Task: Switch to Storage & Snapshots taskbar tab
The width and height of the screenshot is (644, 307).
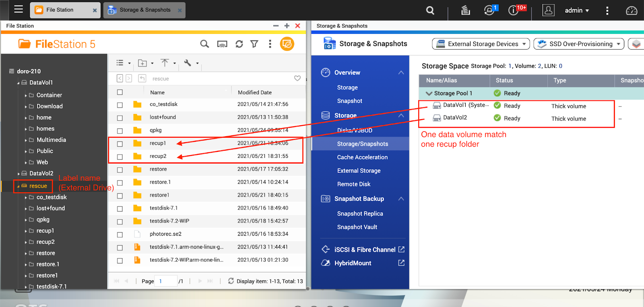Action: click(144, 10)
